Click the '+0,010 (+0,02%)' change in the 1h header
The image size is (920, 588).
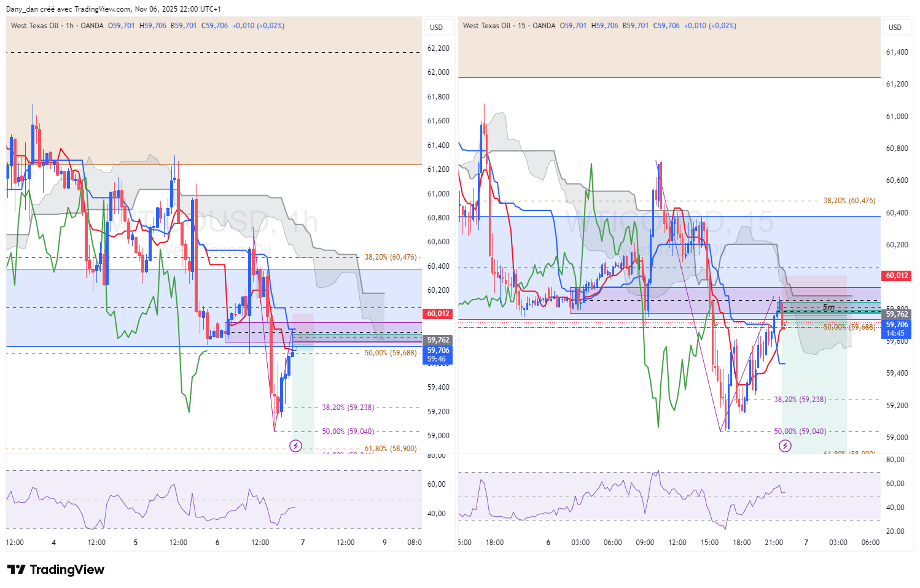click(x=259, y=26)
